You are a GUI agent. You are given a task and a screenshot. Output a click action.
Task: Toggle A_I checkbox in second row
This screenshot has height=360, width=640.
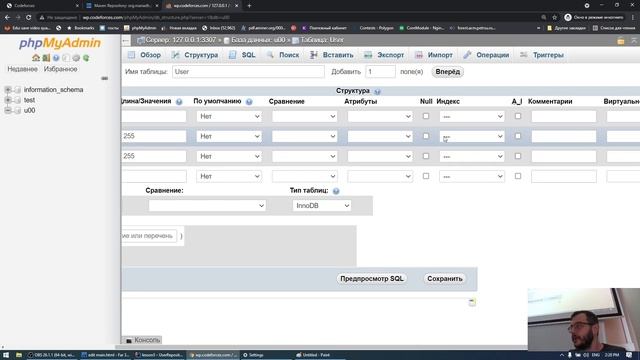click(518, 136)
